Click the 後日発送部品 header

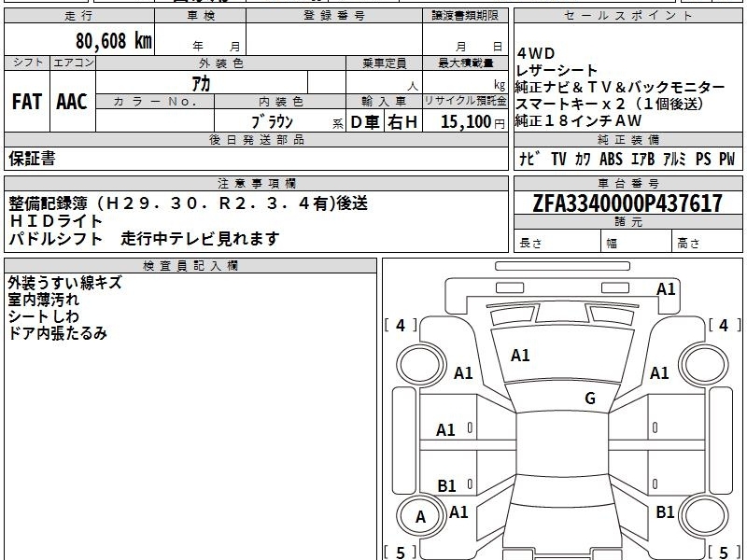(x=256, y=139)
